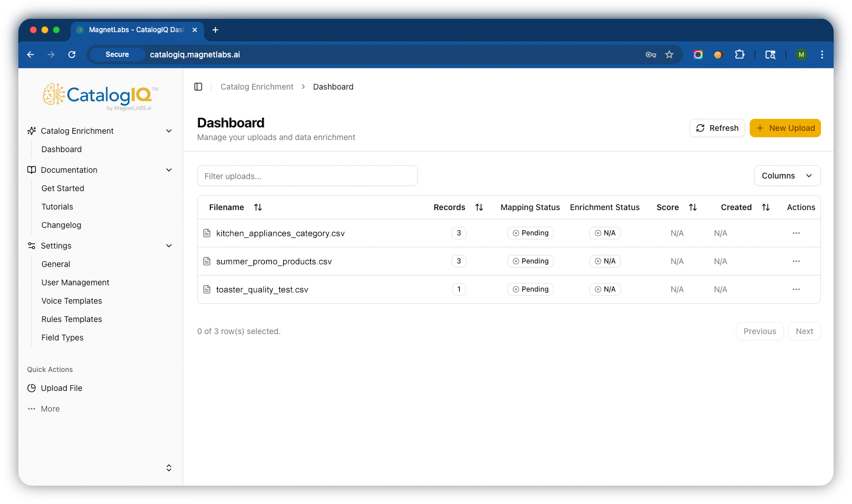Click the More ellipsis icon in sidebar

pyautogui.click(x=32, y=409)
